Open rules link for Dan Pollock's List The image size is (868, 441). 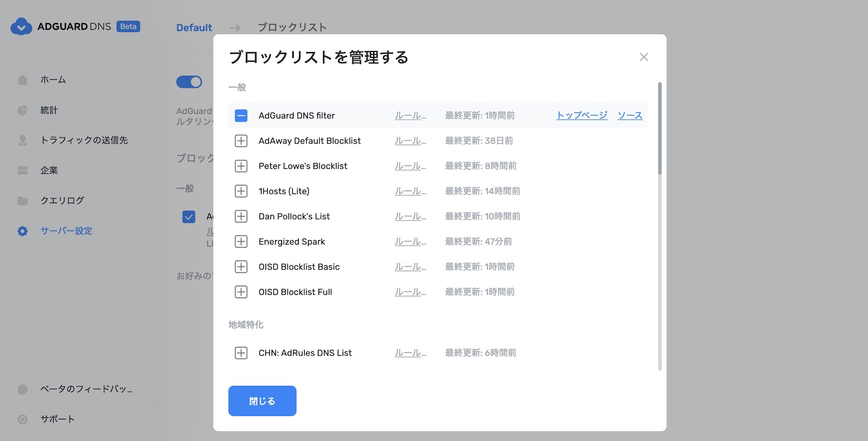click(x=410, y=216)
